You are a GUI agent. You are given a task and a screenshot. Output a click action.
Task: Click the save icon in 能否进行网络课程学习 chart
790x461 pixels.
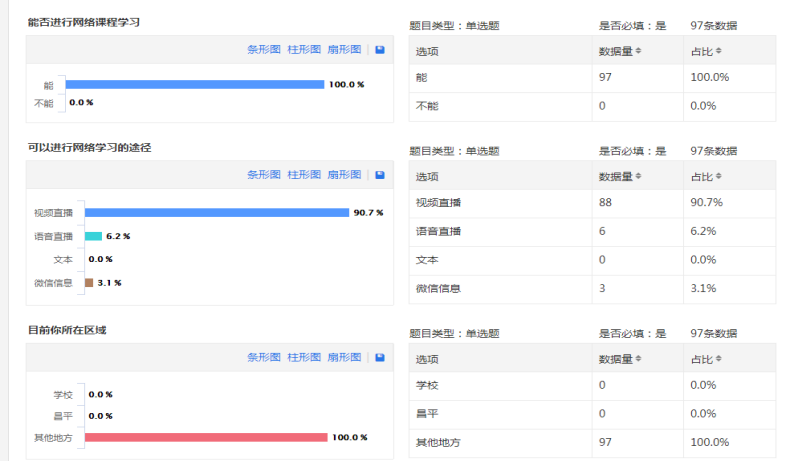[x=380, y=49]
